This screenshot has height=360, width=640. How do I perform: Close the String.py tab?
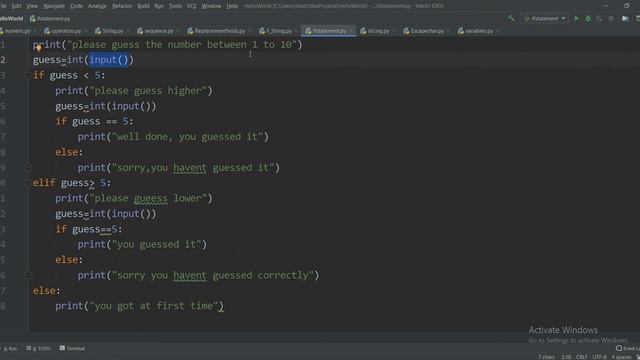(x=128, y=31)
